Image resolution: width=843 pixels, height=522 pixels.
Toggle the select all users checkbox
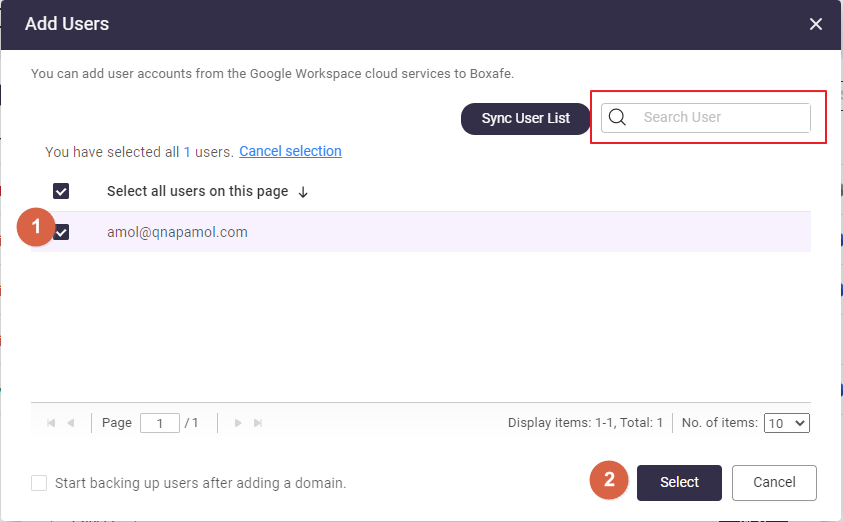coord(61,191)
